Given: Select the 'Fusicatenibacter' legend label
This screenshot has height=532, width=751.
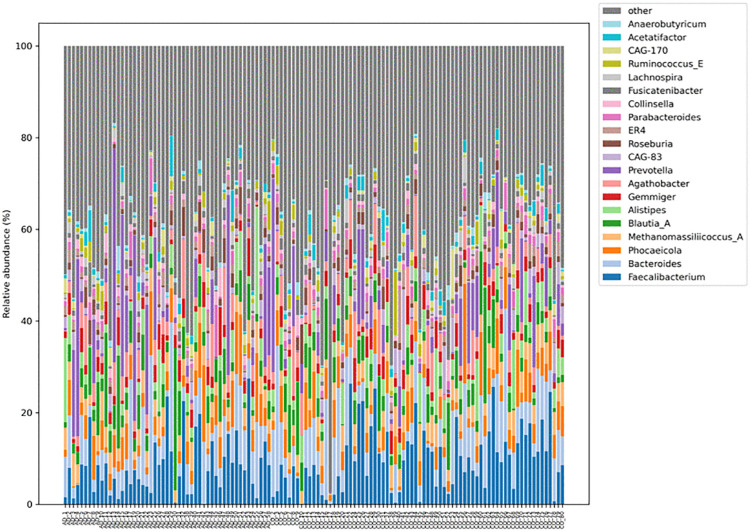Looking at the screenshot, I should pyautogui.click(x=665, y=91).
